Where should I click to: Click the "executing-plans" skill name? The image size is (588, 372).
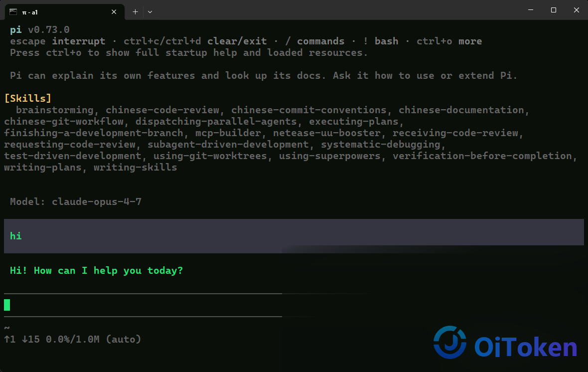354,122
